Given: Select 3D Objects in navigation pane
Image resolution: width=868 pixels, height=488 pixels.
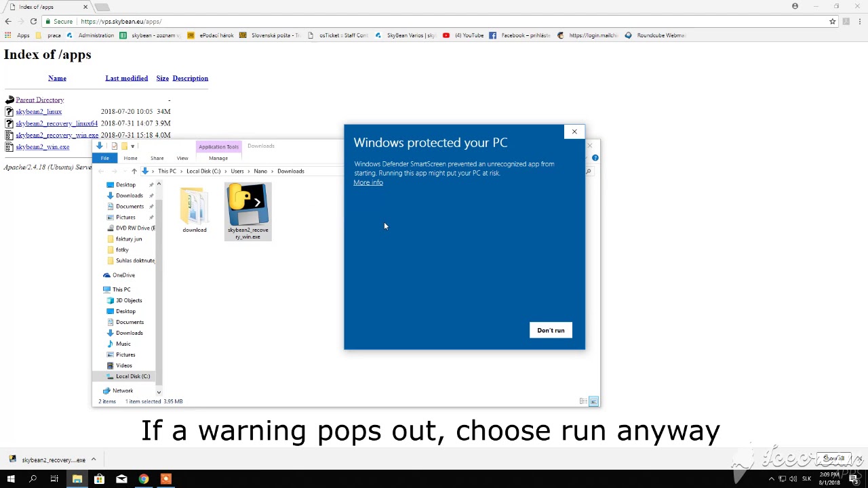Looking at the screenshot, I should pyautogui.click(x=124, y=300).
